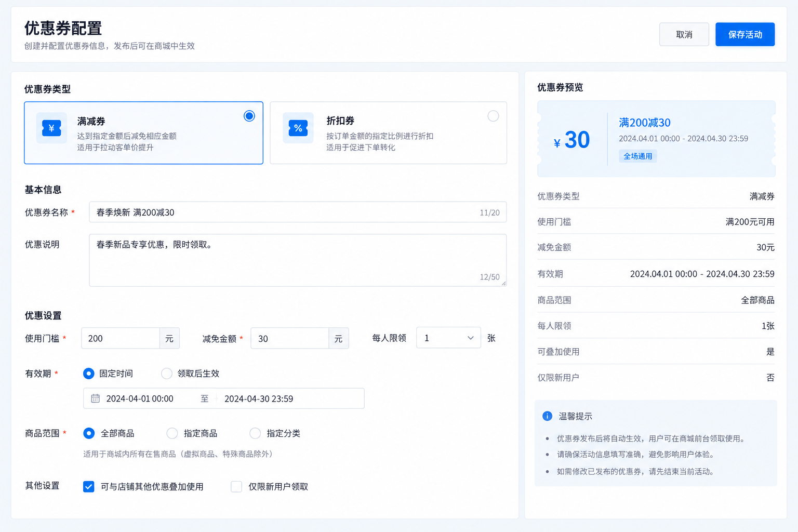Click the 优惠券配置 page heading
798x532 pixels.
tap(63, 28)
